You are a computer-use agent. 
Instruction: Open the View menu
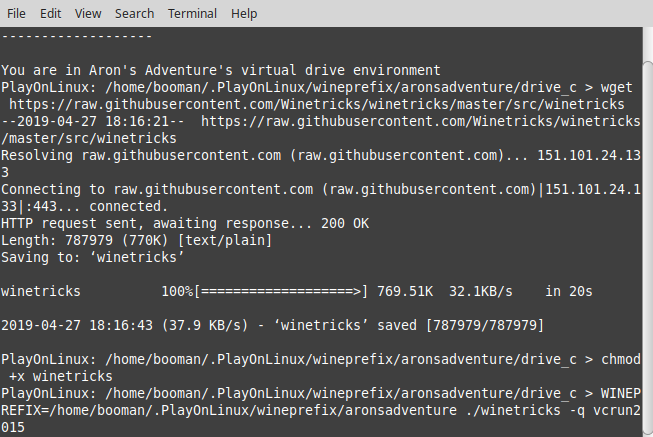coord(88,14)
